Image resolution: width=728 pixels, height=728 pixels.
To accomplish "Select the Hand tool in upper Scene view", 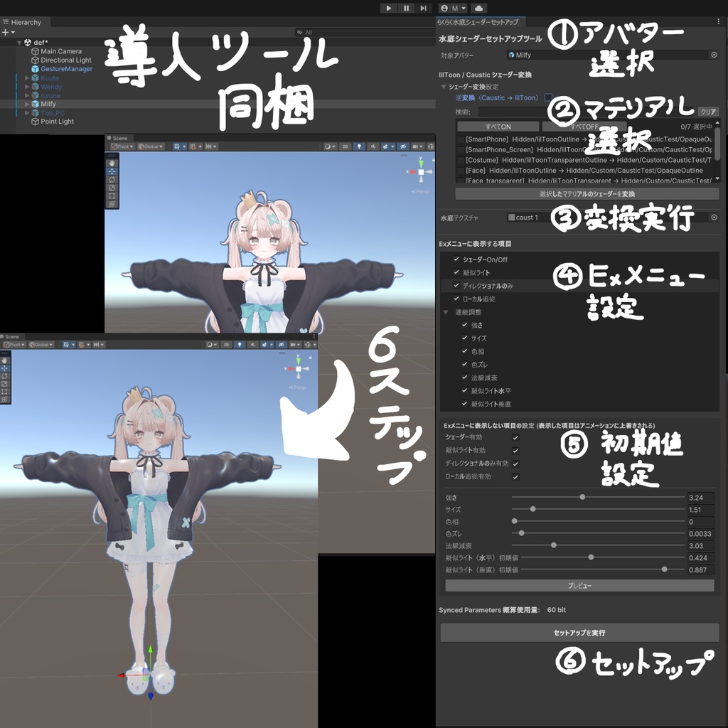I will pos(112,163).
